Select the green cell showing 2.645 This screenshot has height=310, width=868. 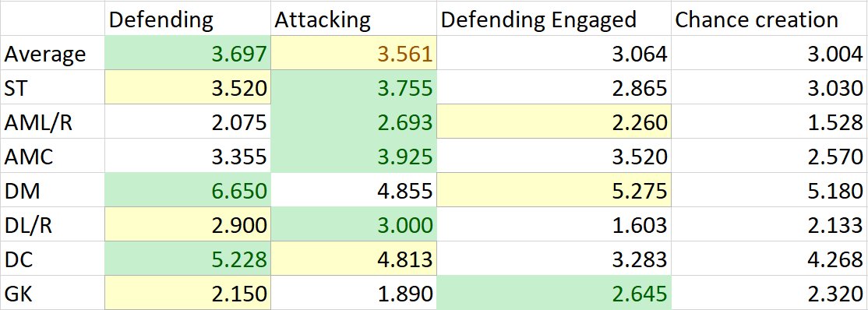(553, 294)
